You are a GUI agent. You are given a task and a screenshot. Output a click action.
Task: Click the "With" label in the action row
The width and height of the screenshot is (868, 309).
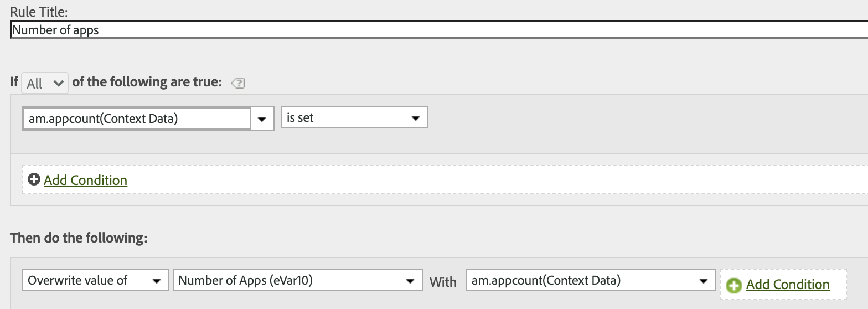click(443, 282)
